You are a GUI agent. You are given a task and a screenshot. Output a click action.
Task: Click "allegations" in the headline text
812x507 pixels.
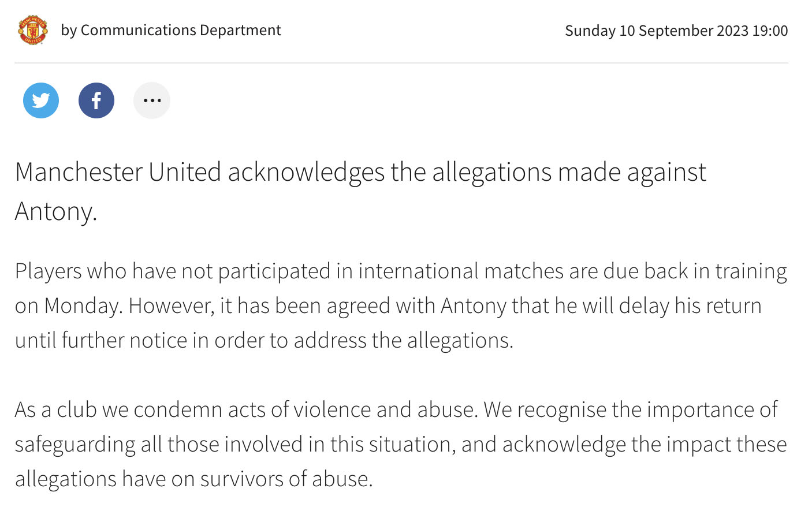tap(491, 172)
